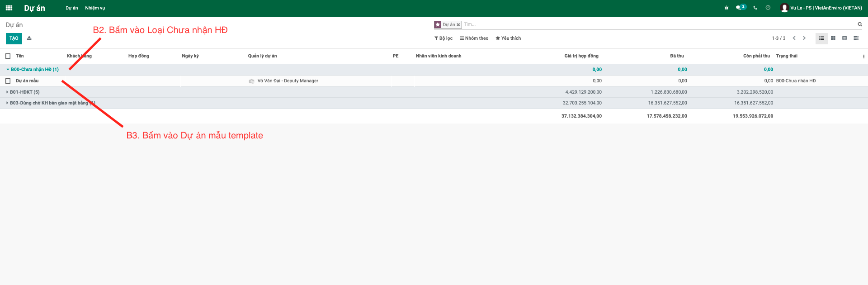Check the Dự án mẫu row checkbox

pyautogui.click(x=8, y=81)
